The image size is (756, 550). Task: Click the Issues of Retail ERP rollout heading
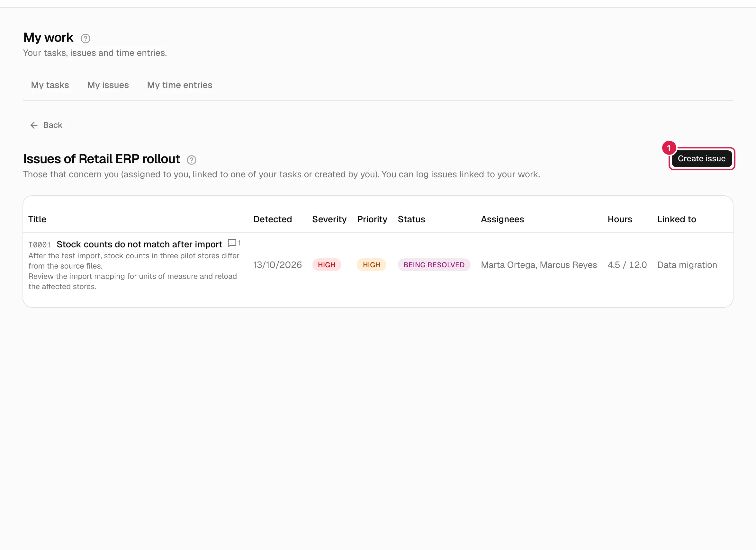pos(102,159)
